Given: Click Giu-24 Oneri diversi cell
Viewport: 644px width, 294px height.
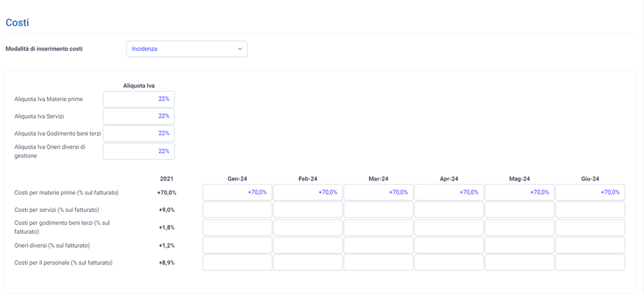Looking at the screenshot, I should (590, 245).
